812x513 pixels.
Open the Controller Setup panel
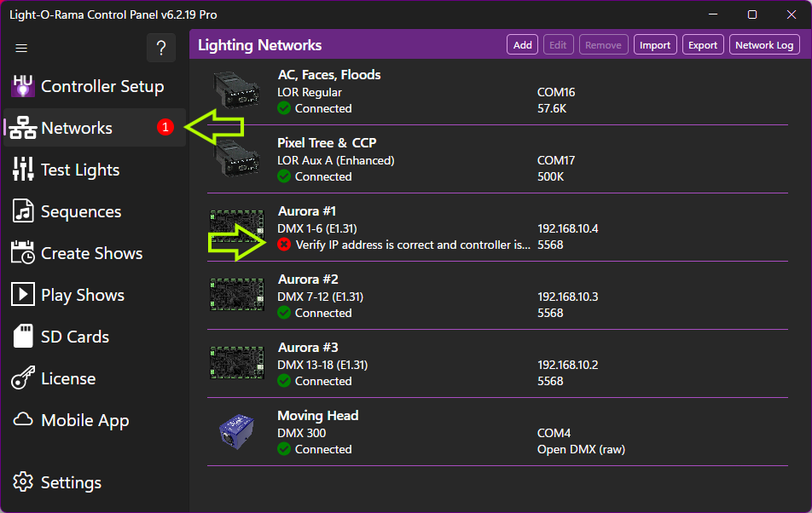point(88,86)
